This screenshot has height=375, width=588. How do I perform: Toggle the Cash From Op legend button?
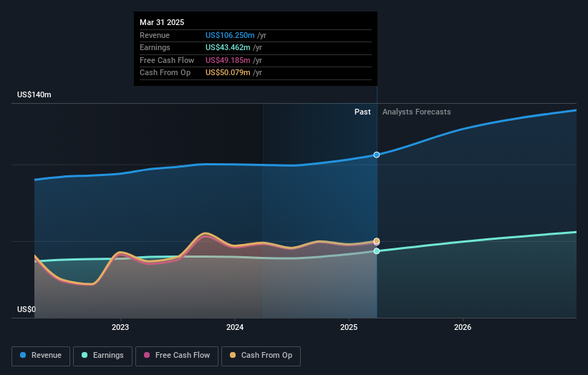click(261, 356)
